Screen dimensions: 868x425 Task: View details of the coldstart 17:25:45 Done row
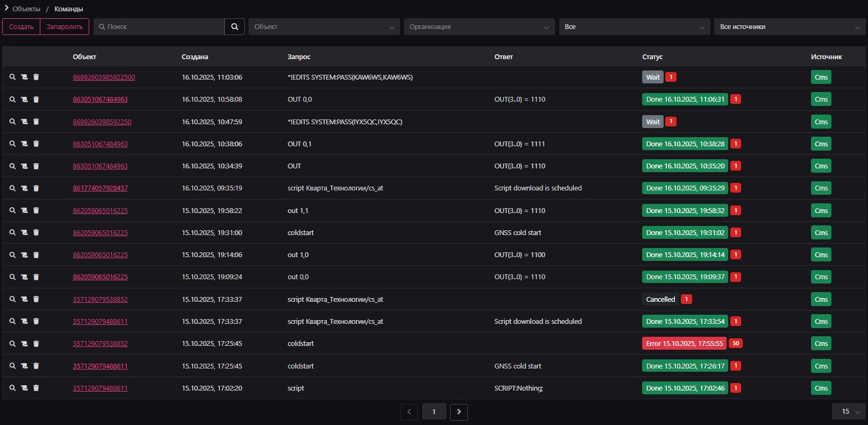click(12, 366)
